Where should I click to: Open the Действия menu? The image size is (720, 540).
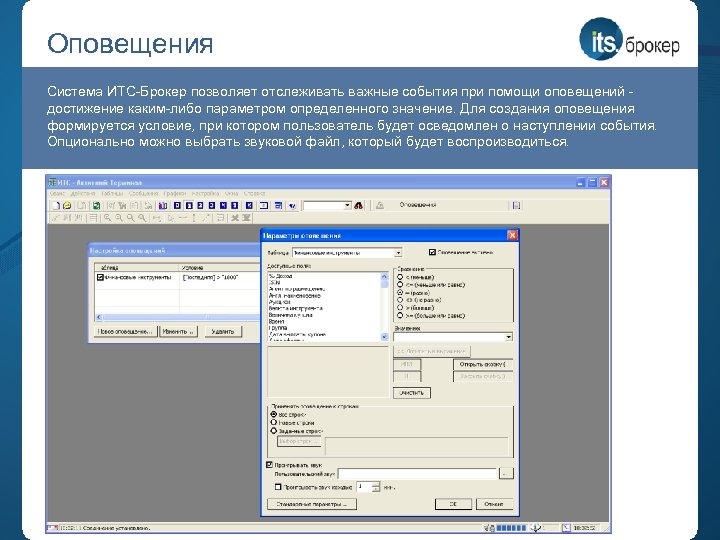click(83, 194)
